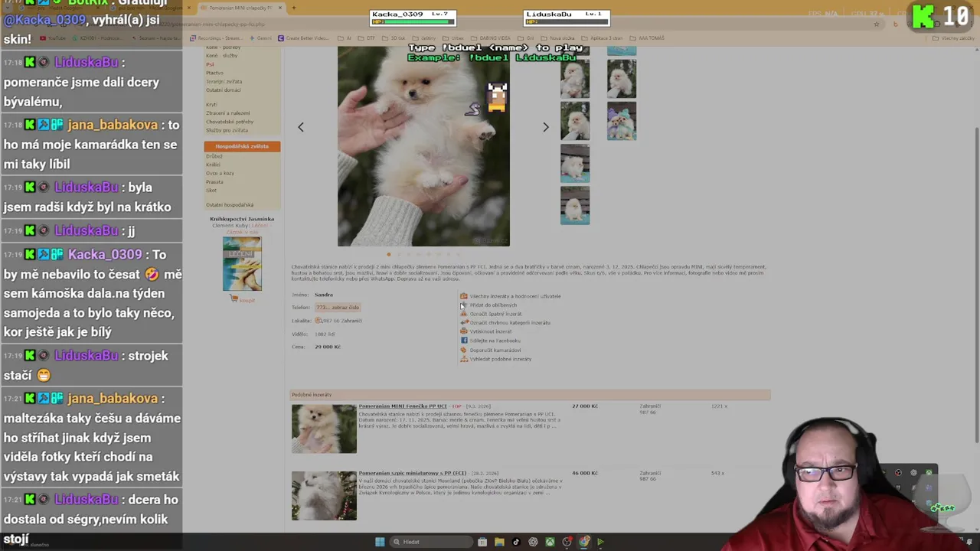This screenshot has height=551, width=980.
Task: Click the Léčení book cover image
Action: click(x=242, y=264)
